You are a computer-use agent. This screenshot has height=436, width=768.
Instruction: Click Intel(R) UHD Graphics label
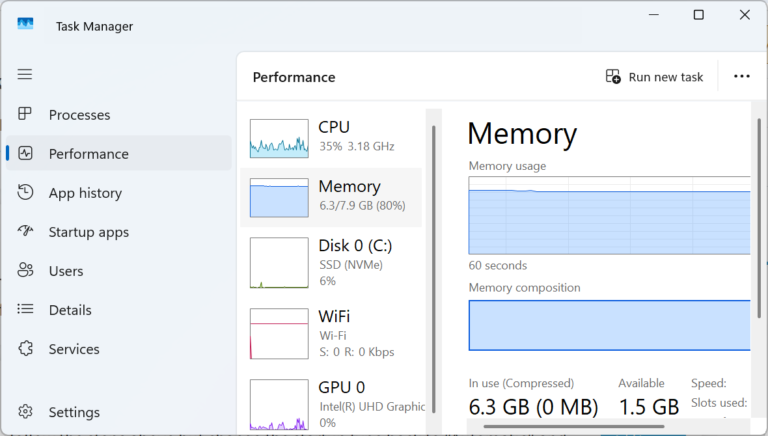point(372,407)
